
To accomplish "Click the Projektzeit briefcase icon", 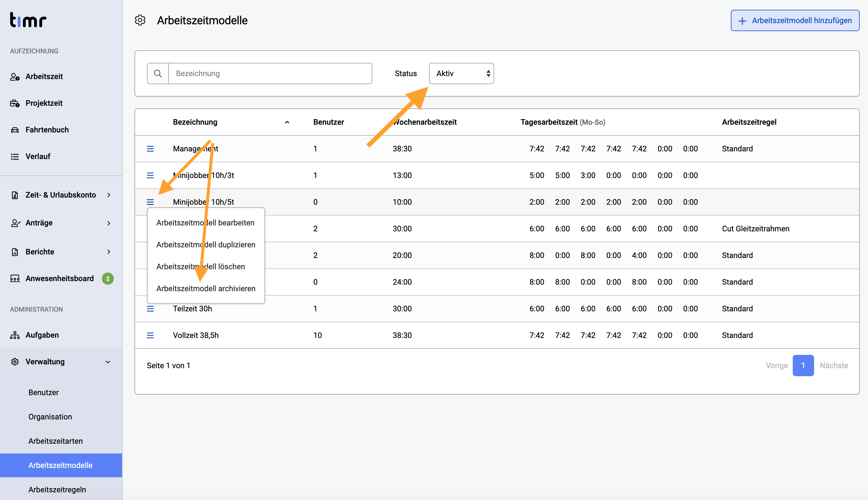I will point(15,103).
